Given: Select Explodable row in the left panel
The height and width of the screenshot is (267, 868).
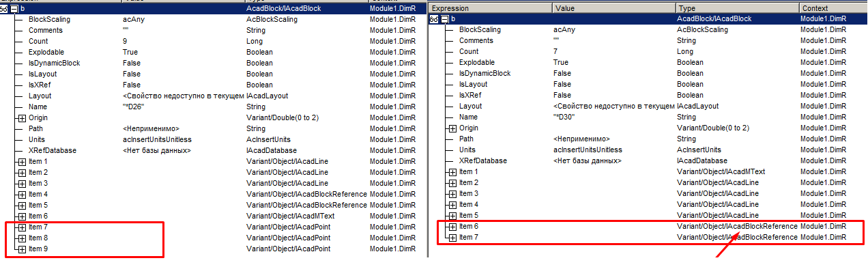Looking at the screenshot, I should [x=214, y=52].
